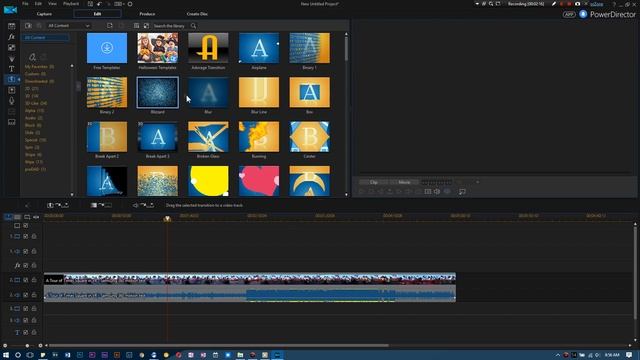Switch to the Capture tab

point(44,14)
